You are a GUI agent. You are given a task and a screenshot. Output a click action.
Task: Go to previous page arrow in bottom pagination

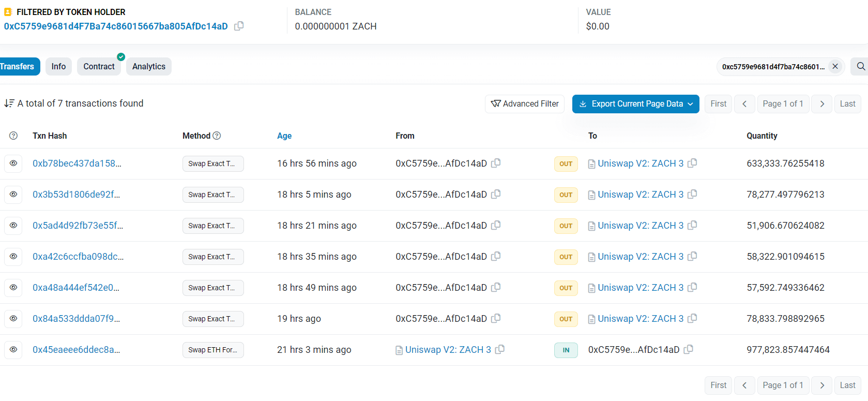[744, 385]
